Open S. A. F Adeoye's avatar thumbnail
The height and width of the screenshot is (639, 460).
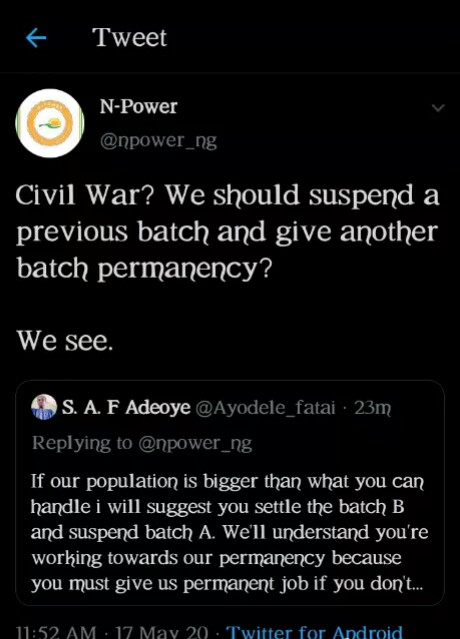[44, 407]
